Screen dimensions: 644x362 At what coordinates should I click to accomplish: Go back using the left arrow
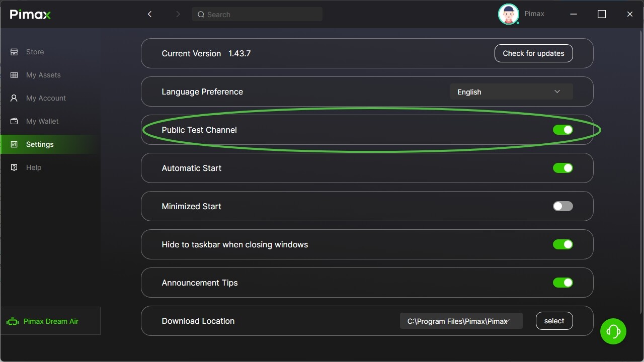[x=149, y=14]
